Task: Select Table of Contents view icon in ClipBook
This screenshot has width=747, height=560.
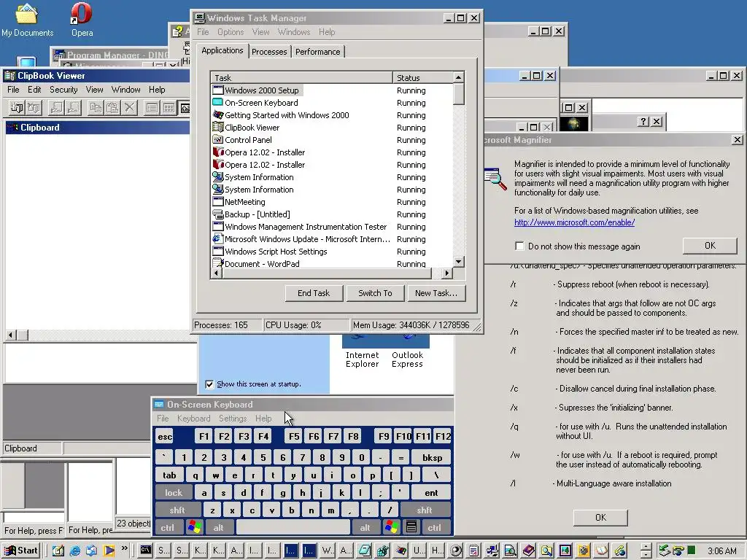Action: pyautogui.click(x=152, y=108)
